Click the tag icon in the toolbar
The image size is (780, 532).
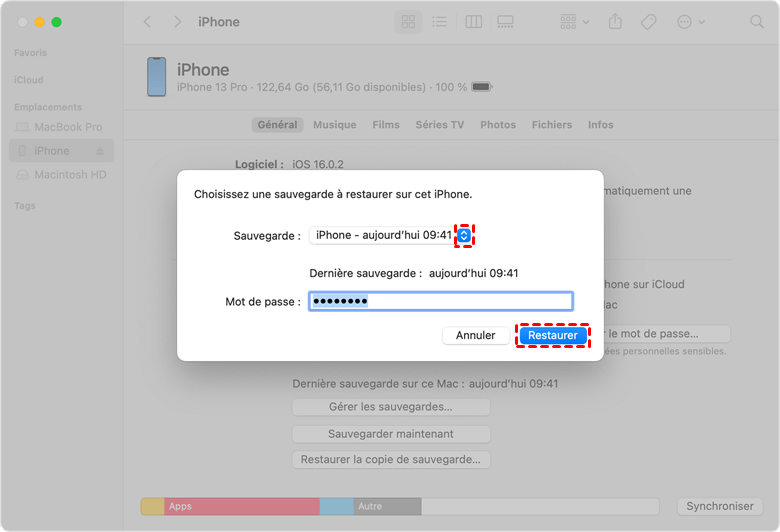click(648, 22)
